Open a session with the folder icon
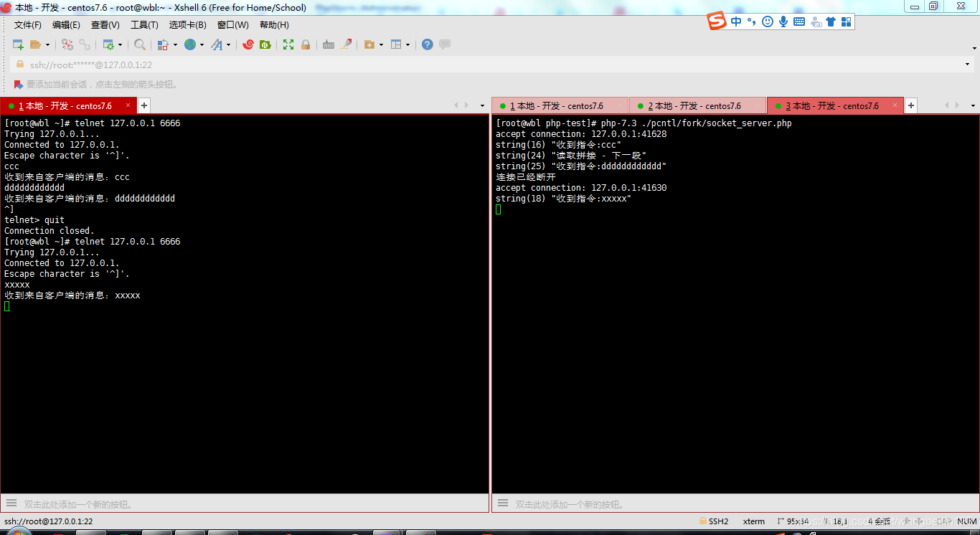 coord(35,44)
